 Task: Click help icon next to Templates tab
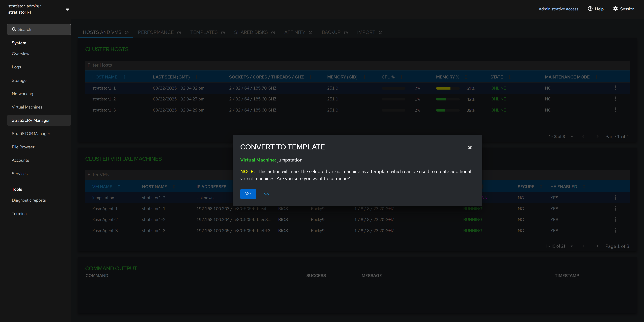point(223,33)
